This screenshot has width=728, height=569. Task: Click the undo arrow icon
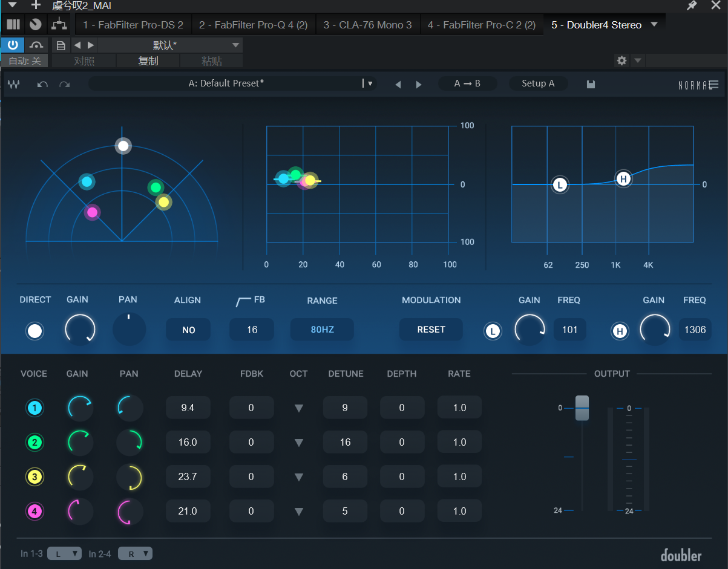click(x=42, y=84)
